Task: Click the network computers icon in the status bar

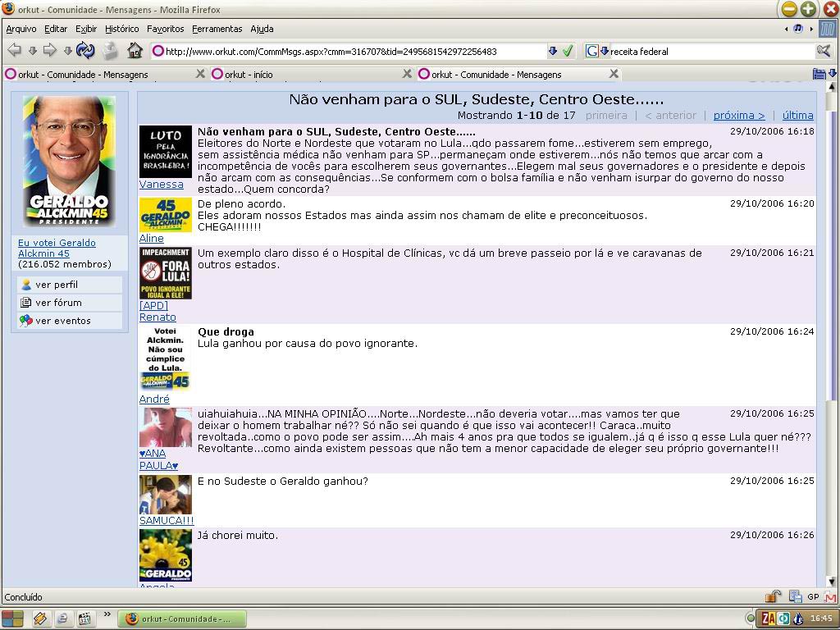Action: tap(795, 596)
